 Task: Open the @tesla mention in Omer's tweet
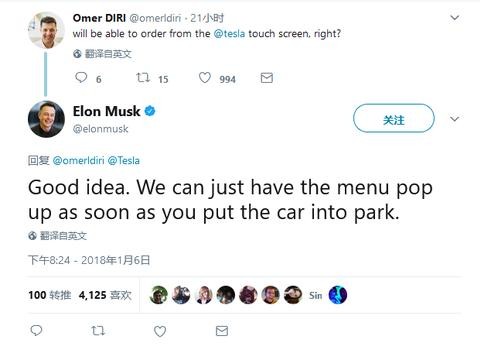pyautogui.click(x=229, y=34)
